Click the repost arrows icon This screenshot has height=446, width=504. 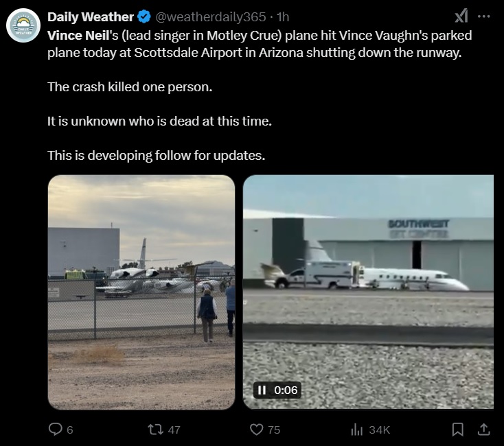tap(156, 430)
